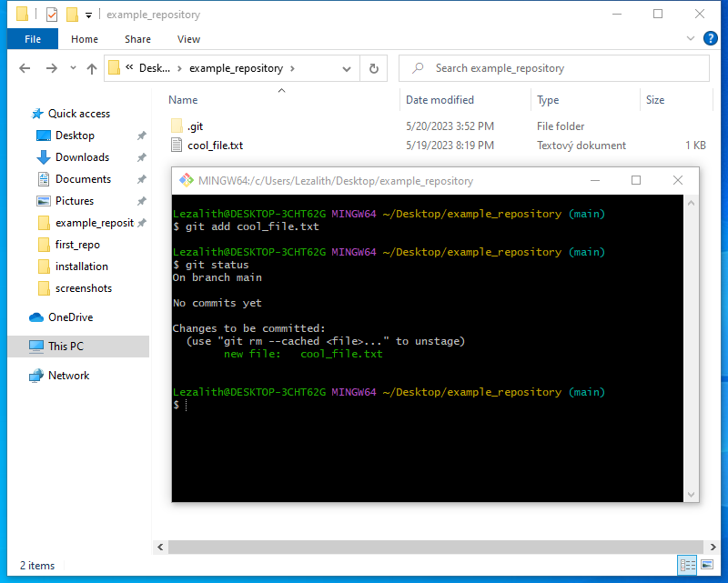Click the horizontal scrollbar right arrow
This screenshot has height=583, width=728.
[x=713, y=547]
